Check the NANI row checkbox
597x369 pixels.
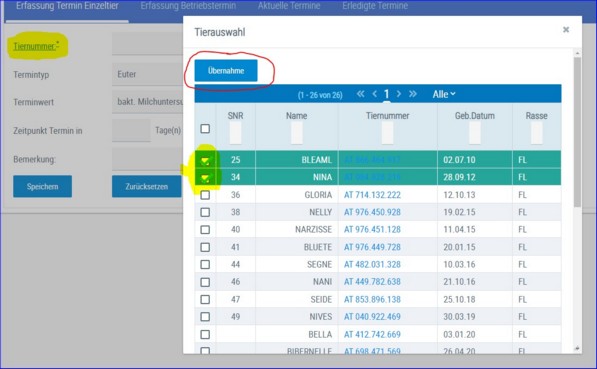point(205,282)
